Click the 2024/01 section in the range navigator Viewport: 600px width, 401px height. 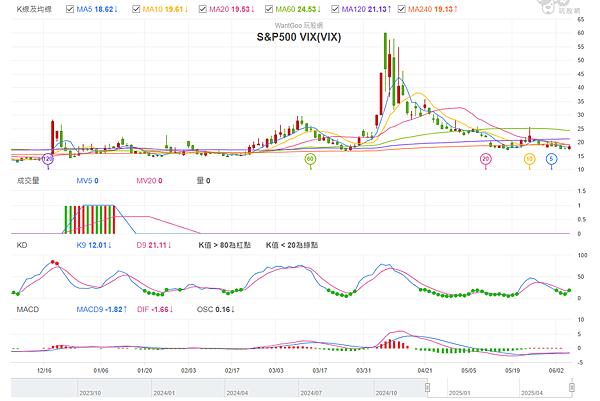point(188,388)
